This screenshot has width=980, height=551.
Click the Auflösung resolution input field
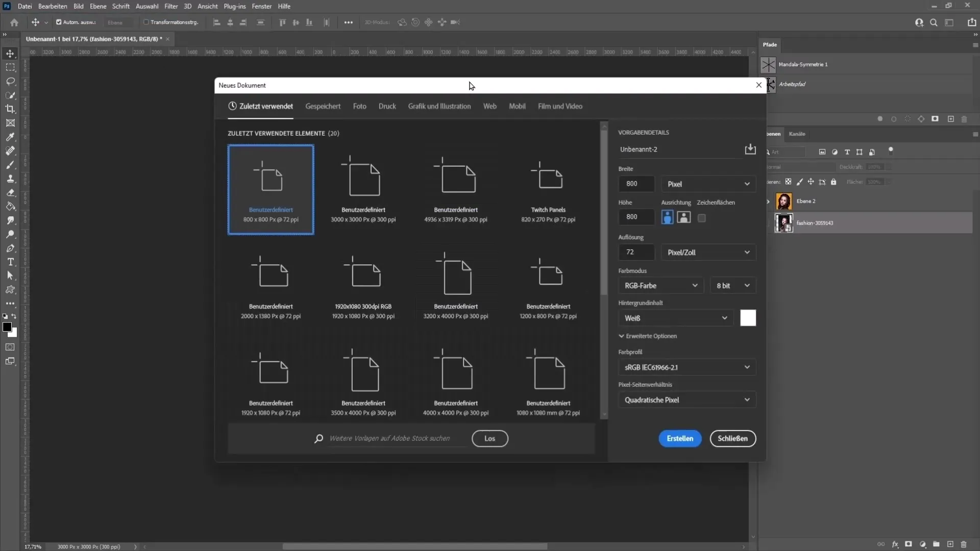coord(636,252)
